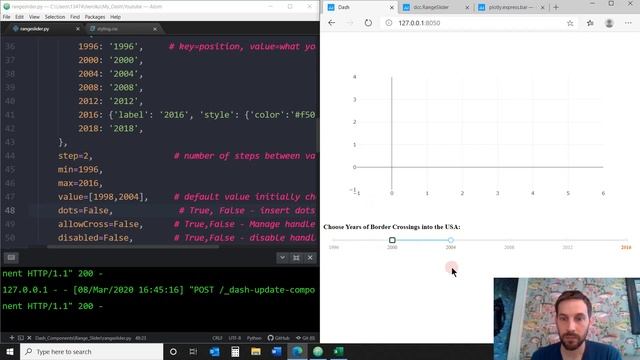Click the 'step=2,' code on line 44

[x=75, y=156]
